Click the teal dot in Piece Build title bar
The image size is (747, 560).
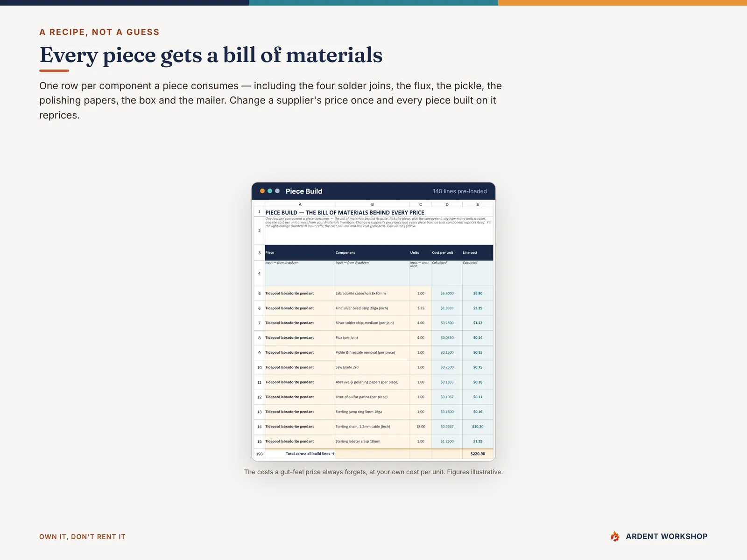coord(270,191)
